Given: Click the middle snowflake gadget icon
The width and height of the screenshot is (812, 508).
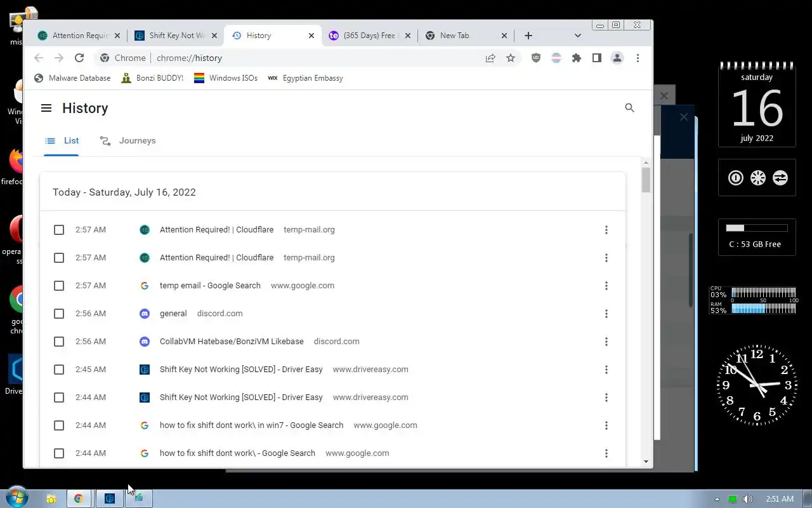Looking at the screenshot, I should (758, 178).
